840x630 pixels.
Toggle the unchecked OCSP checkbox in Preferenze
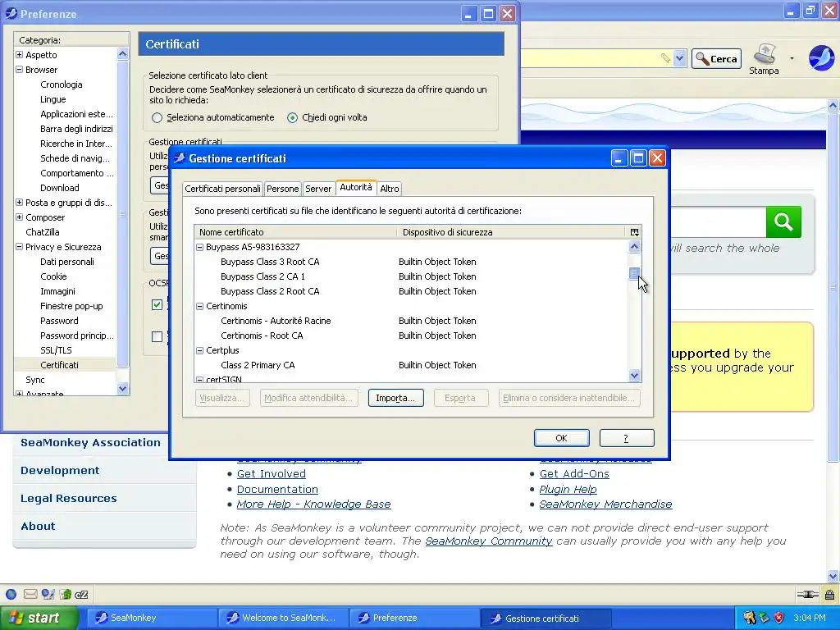157,336
